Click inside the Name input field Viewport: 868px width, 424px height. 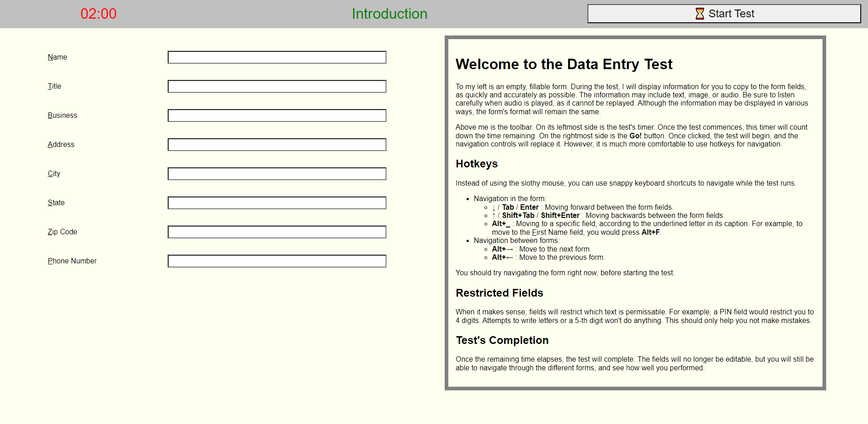pyautogui.click(x=276, y=57)
